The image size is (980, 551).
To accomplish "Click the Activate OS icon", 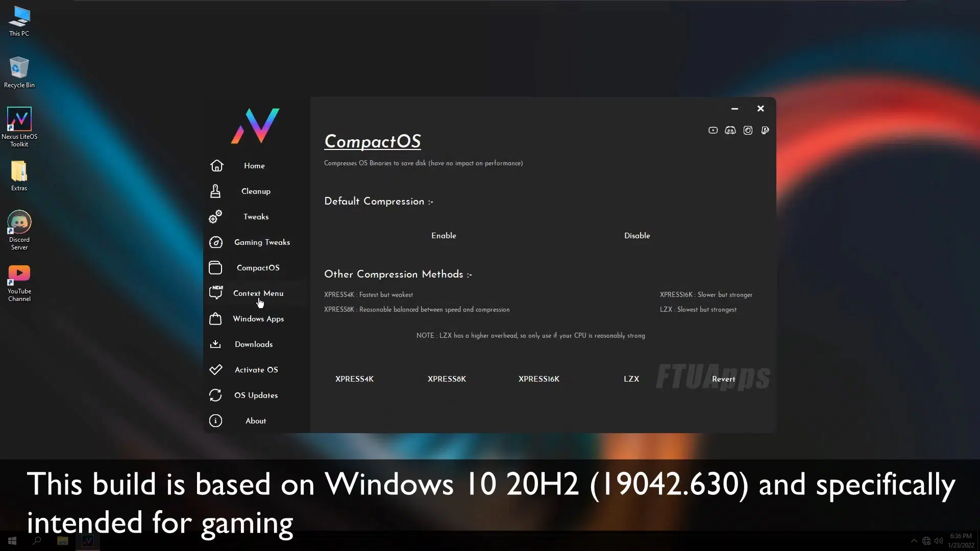I will pyautogui.click(x=215, y=369).
